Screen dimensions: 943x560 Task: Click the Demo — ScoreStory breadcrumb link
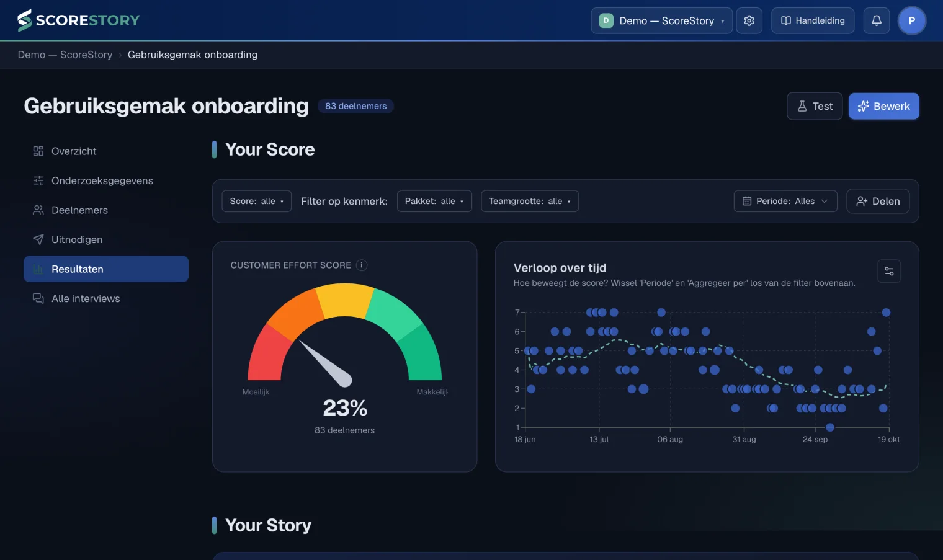tap(65, 55)
